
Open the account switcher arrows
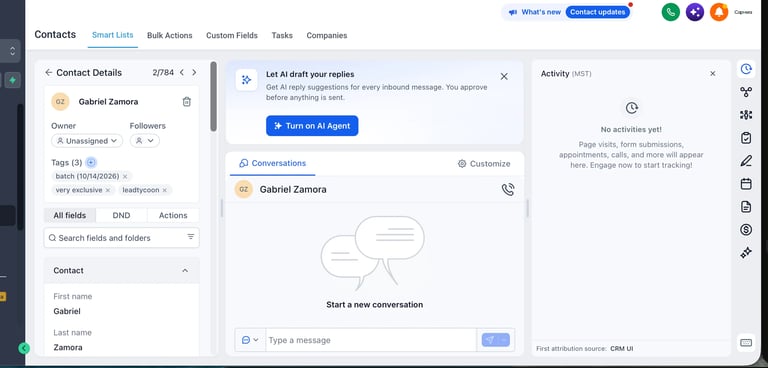(x=12, y=50)
